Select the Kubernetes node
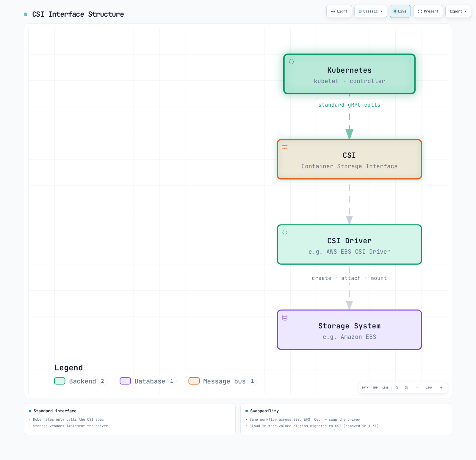The height and width of the screenshot is (460, 476). [349, 74]
